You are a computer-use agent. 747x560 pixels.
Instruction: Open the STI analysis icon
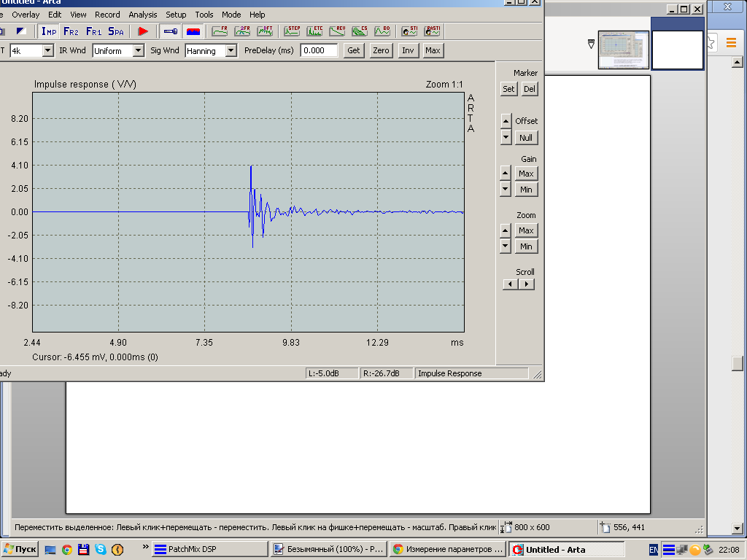(x=410, y=31)
